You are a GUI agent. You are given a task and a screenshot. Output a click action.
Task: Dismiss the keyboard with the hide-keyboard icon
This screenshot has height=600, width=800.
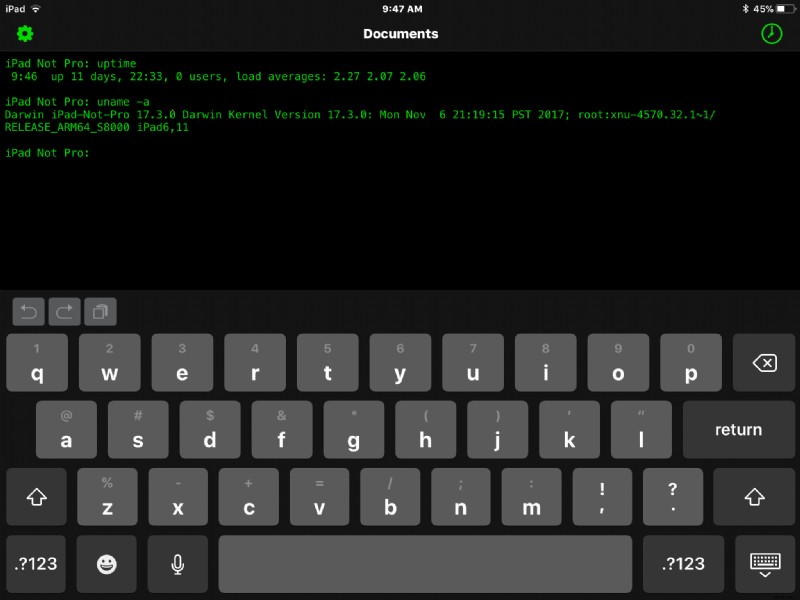(764, 564)
